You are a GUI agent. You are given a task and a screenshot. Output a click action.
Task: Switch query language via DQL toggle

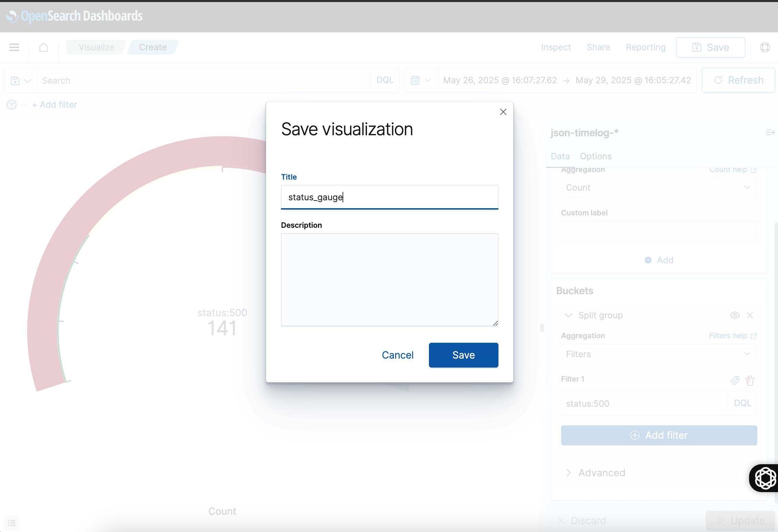click(385, 80)
